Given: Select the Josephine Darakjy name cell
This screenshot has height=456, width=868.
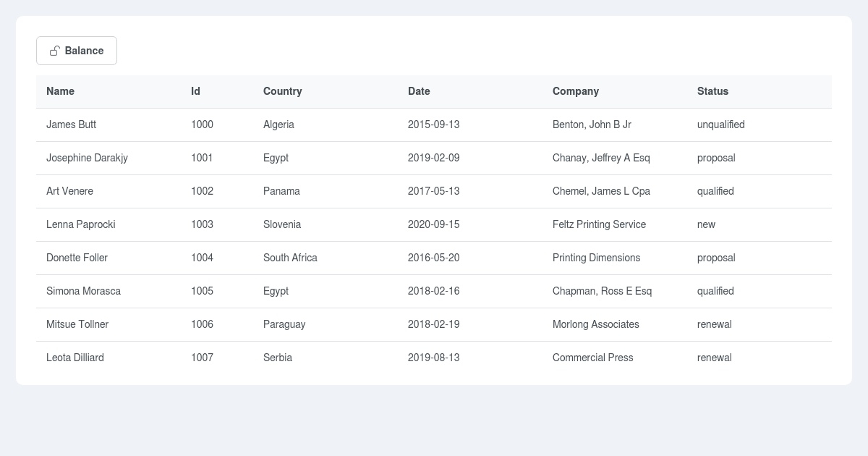Looking at the screenshot, I should [87, 158].
